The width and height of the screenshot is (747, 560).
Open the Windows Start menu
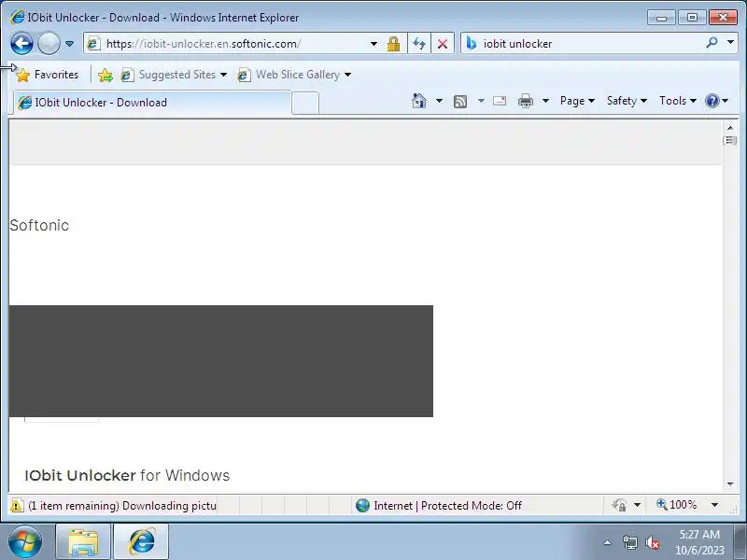25,542
